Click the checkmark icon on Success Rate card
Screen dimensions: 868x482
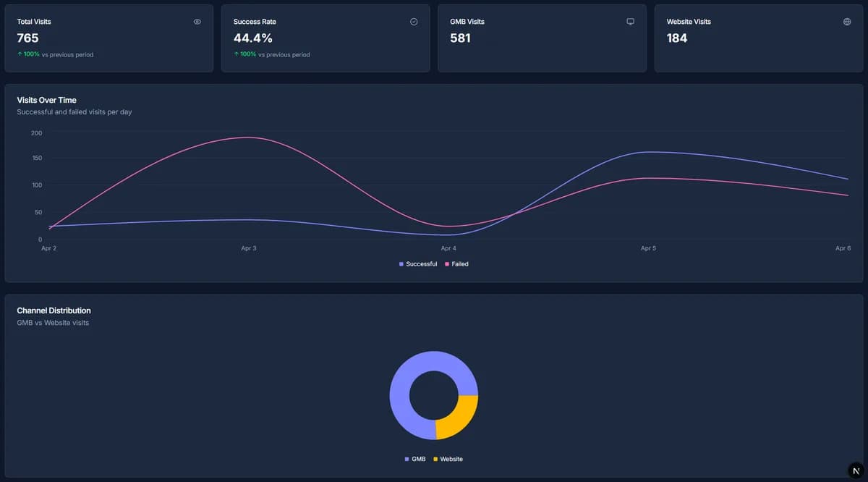[x=414, y=22]
